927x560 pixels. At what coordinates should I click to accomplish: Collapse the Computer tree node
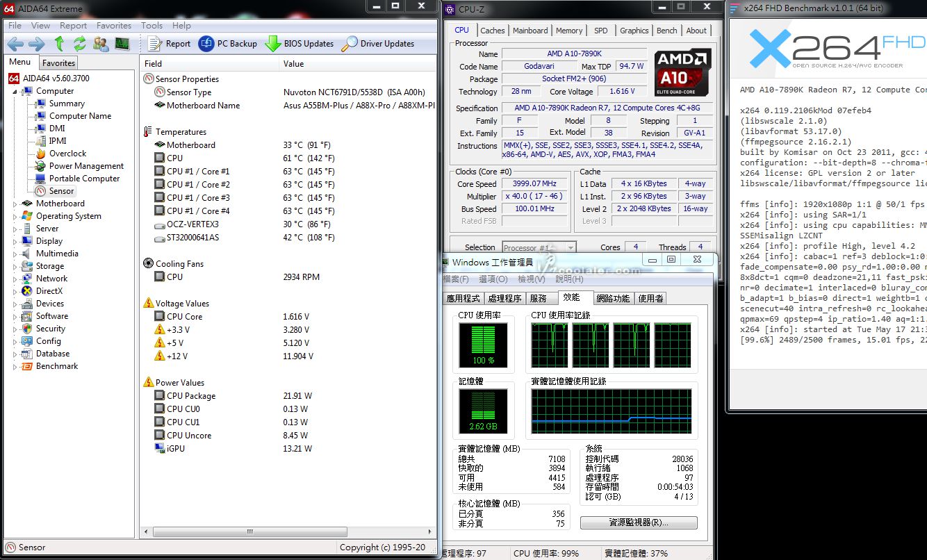[15, 91]
